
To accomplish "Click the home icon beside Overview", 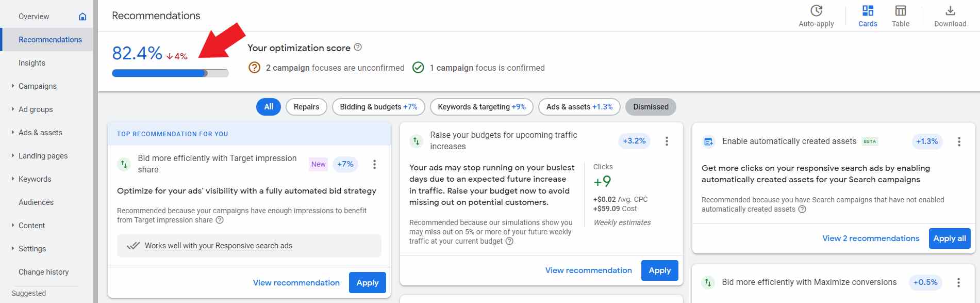I will [x=82, y=17].
